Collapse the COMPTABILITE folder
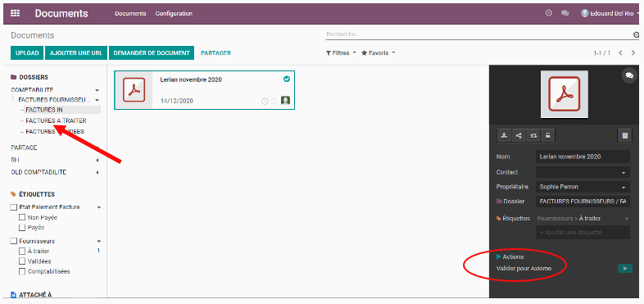 point(97,90)
